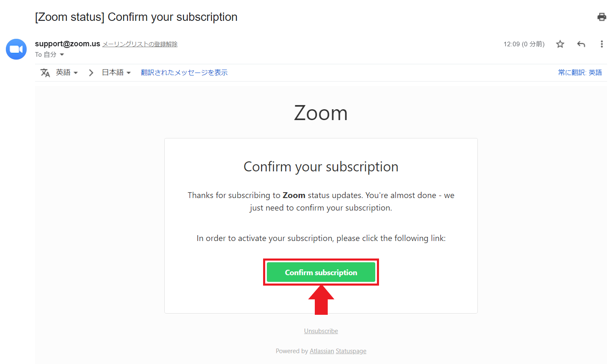The height and width of the screenshot is (364, 610).
Task: Click the Confirm subscription green button
Action: tap(321, 272)
